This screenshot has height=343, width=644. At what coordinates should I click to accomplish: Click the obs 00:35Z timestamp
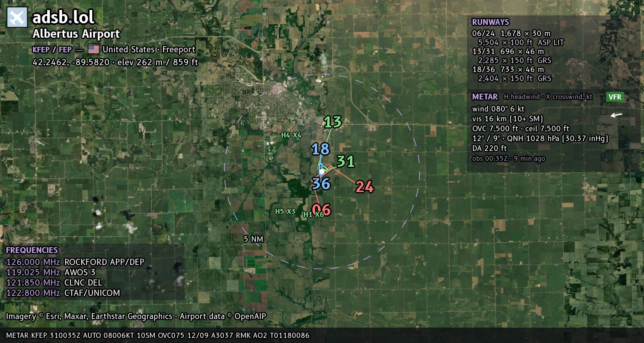click(509, 159)
